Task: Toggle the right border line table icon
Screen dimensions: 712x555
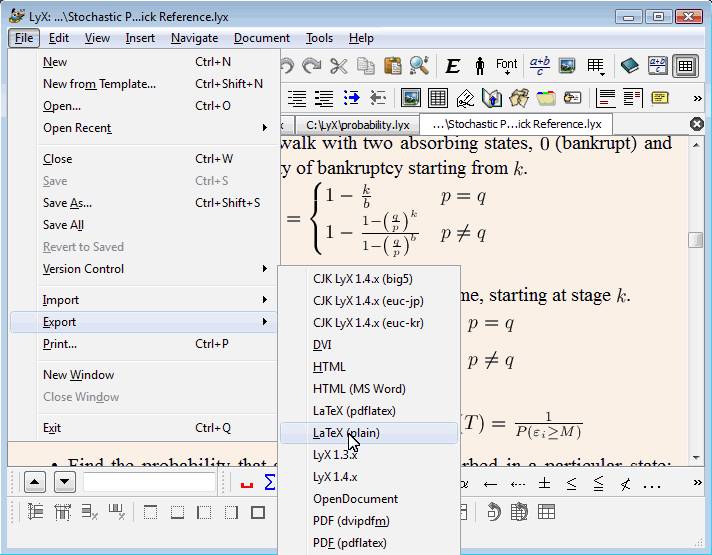Action: [231, 512]
